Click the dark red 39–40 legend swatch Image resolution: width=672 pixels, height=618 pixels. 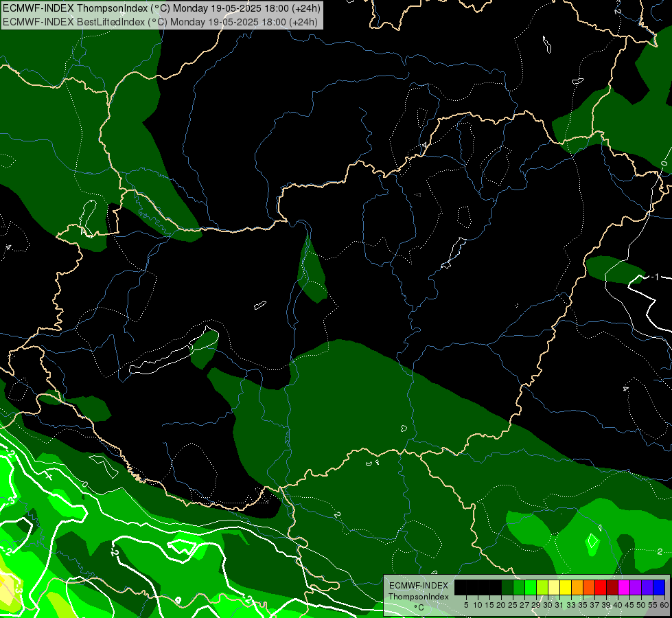(x=612, y=587)
